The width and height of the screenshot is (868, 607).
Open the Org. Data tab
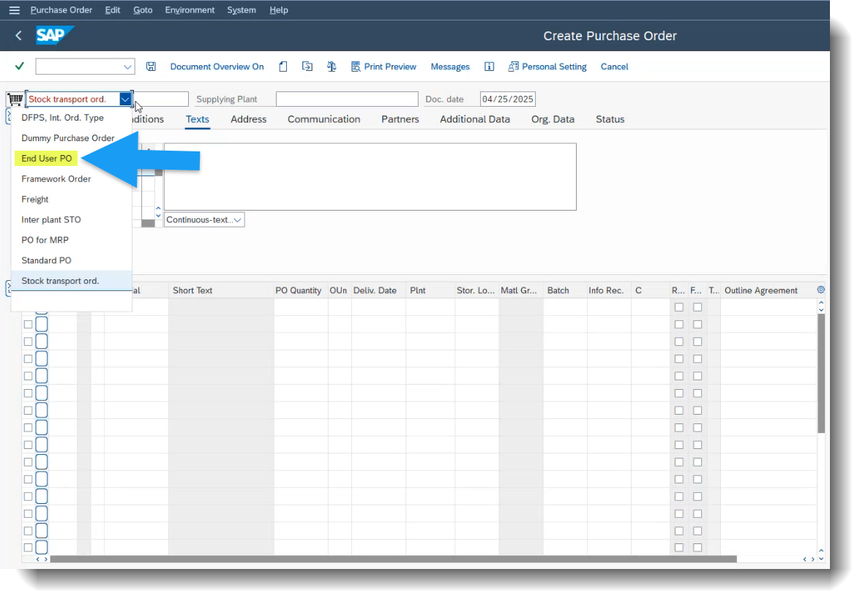pos(553,119)
